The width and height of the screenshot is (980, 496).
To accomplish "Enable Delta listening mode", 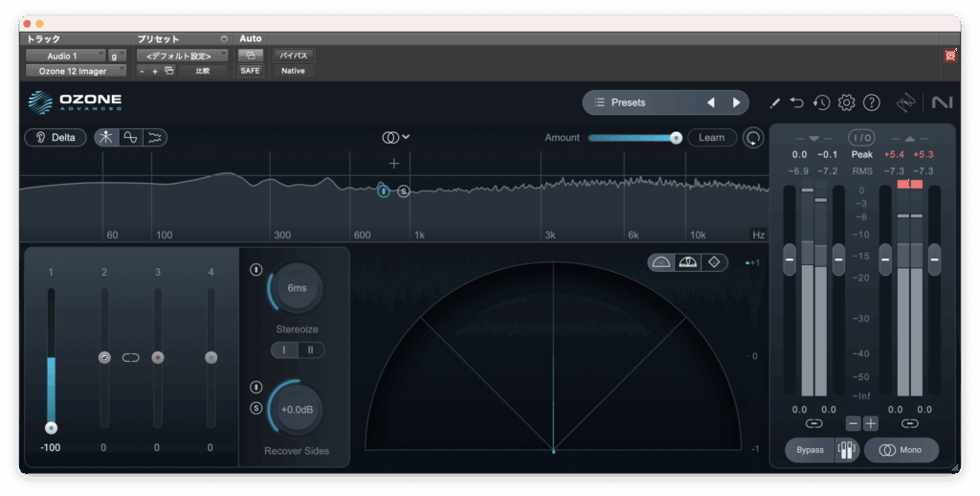I will 56,137.
